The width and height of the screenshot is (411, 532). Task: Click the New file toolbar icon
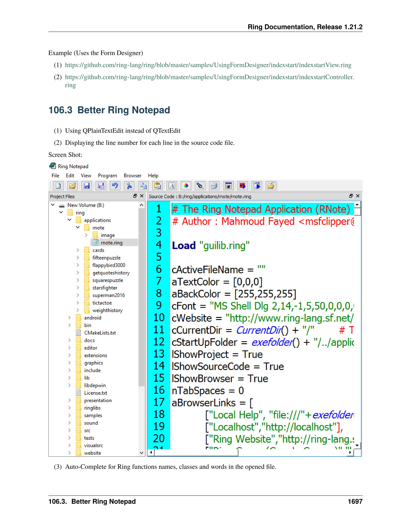tap(58, 186)
